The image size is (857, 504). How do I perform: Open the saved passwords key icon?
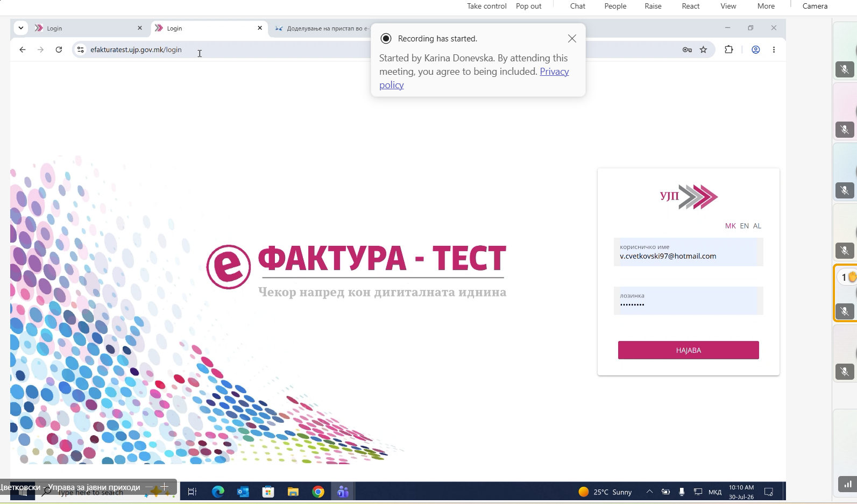[687, 49]
